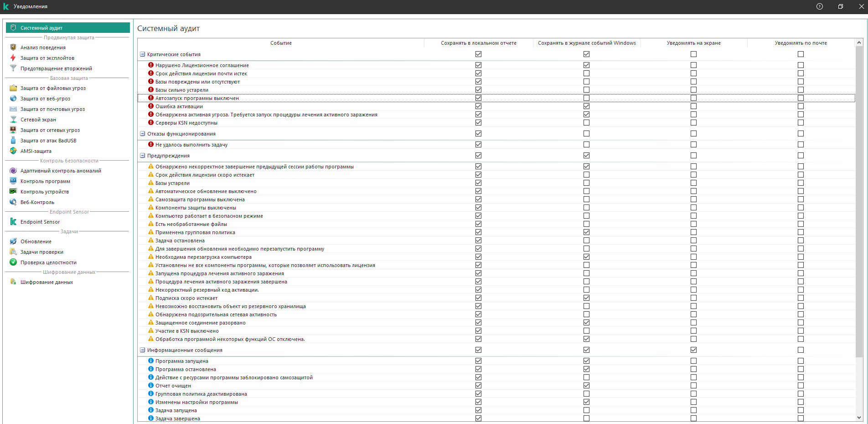Click the USB icon for Защита от атак BadUSB
The width and height of the screenshot is (868, 424).
pos(13,141)
